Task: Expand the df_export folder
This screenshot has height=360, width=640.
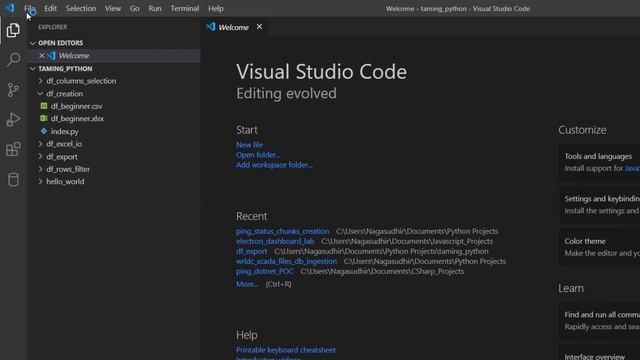Action: click(40, 156)
